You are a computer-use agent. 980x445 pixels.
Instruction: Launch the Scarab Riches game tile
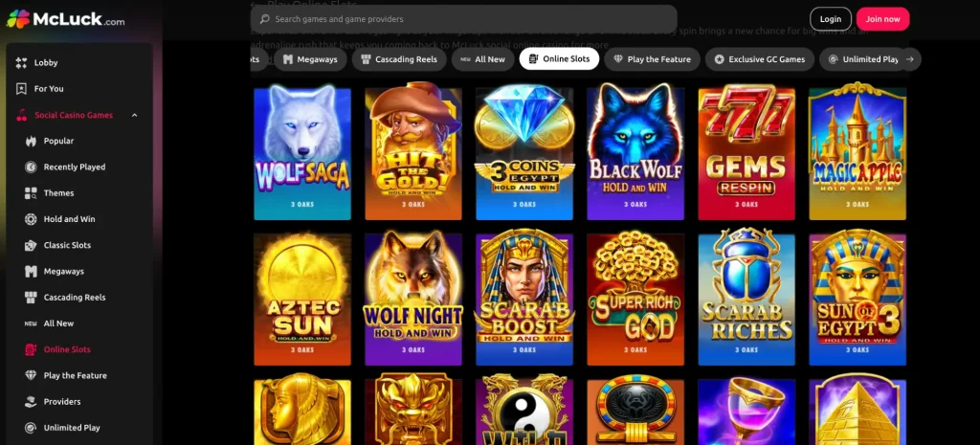[746, 297]
